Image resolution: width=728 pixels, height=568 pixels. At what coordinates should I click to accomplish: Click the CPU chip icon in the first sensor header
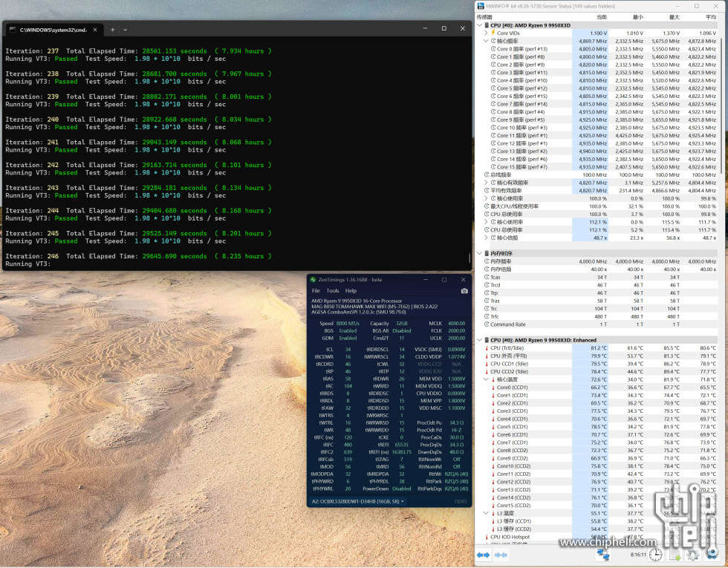point(487,25)
